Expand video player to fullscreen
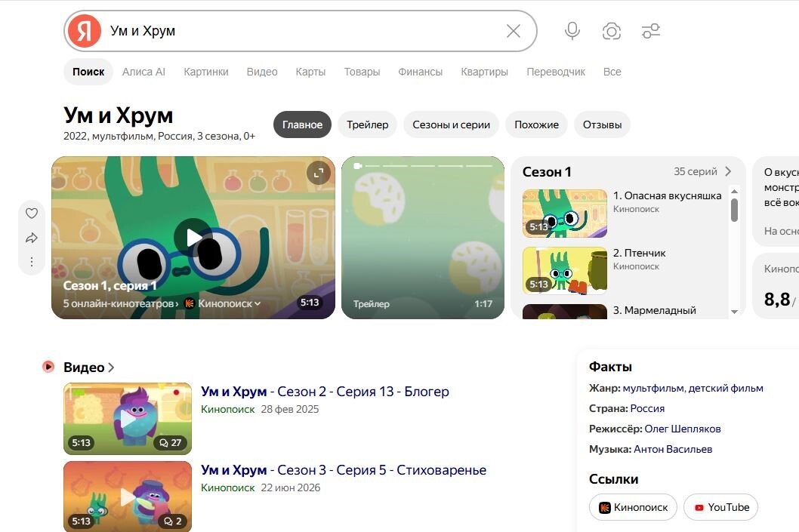This screenshot has width=799, height=532. click(x=319, y=173)
